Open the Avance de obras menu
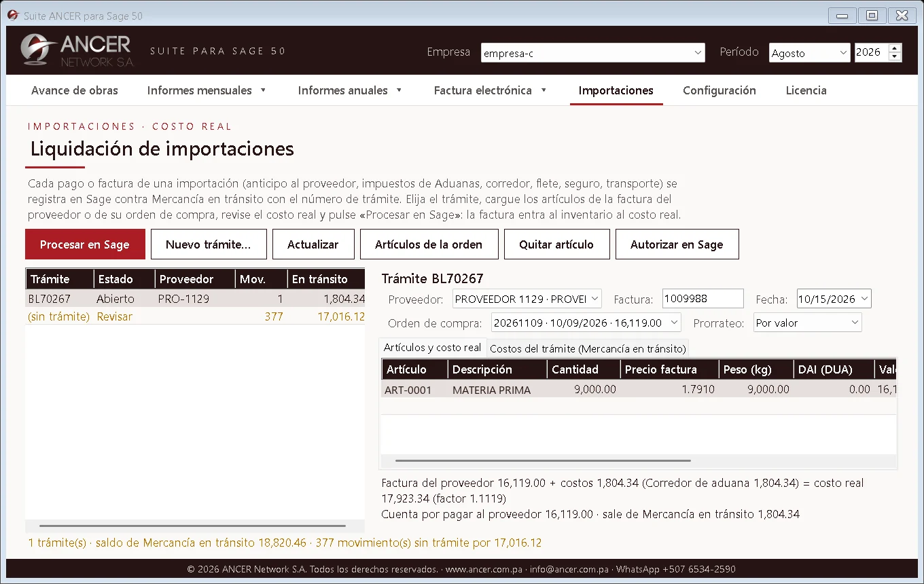The width and height of the screenshot is (924, 584). pos(75,90)
